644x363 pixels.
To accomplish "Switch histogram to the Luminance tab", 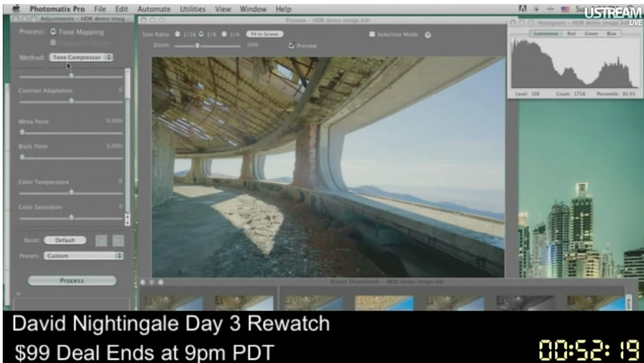I will pyautogui.click(x=545, y=33).
